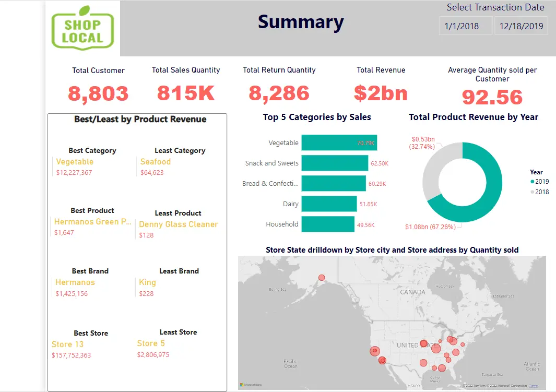Click the $2,806,975 store revenue
The width and height of the screenshot is (556, 392).
153,355
